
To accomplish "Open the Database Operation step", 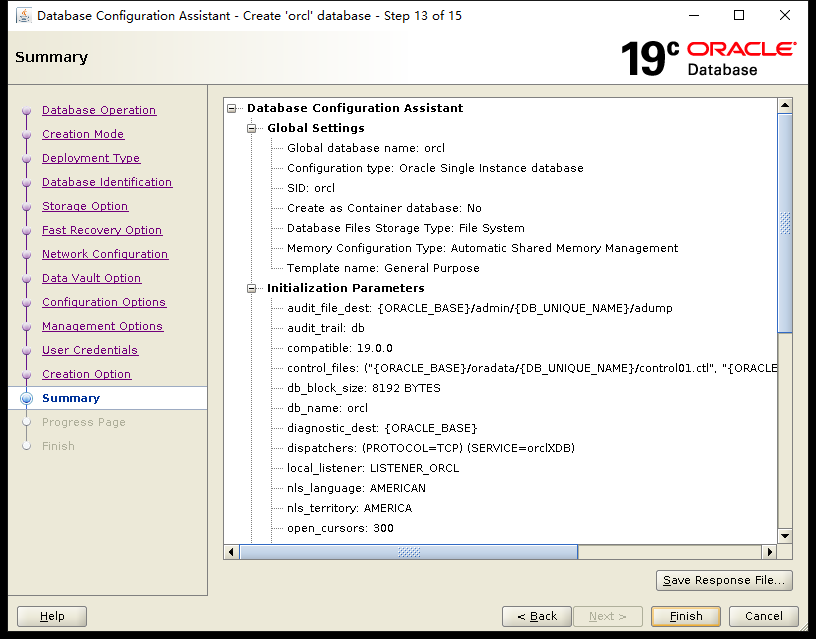I will pyautogui.click(x=99, y=110).
